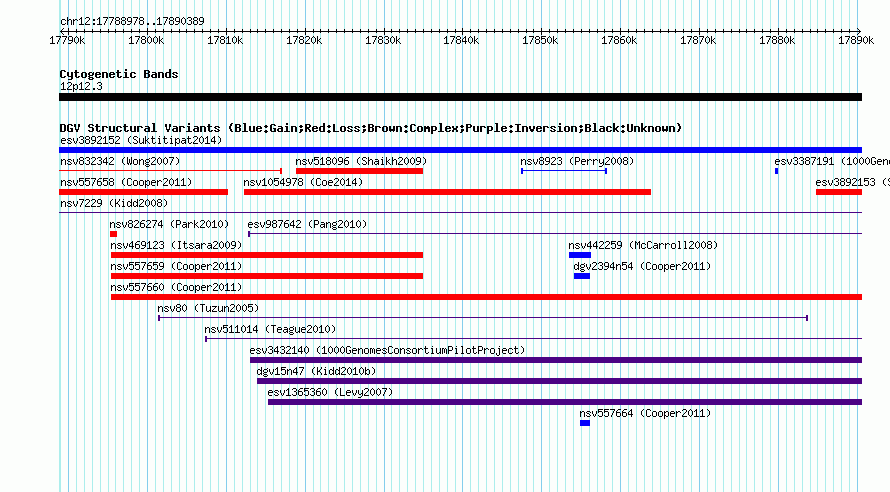Viewport: 890px width, 492px height.
Task: Click the dgv2394n54 blue bar
Action: click(x=582, y=276)
